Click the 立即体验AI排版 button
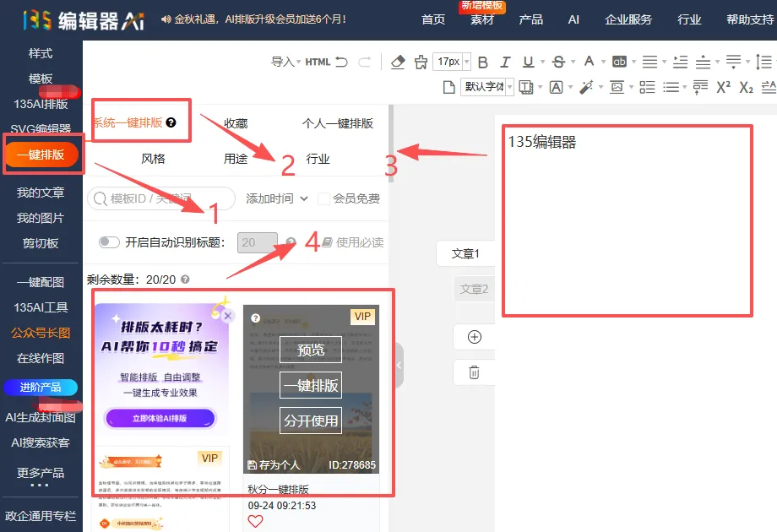Screen dimensions: 777x532 pos(160,418)
